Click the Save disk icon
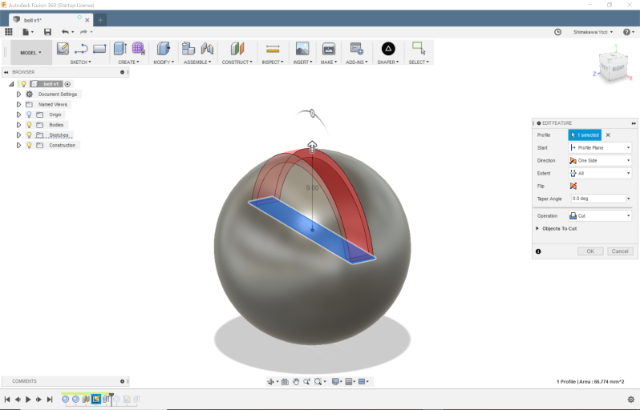Image resolution: width=640 pixels, height=410 pixels. (x=47, y=32)
